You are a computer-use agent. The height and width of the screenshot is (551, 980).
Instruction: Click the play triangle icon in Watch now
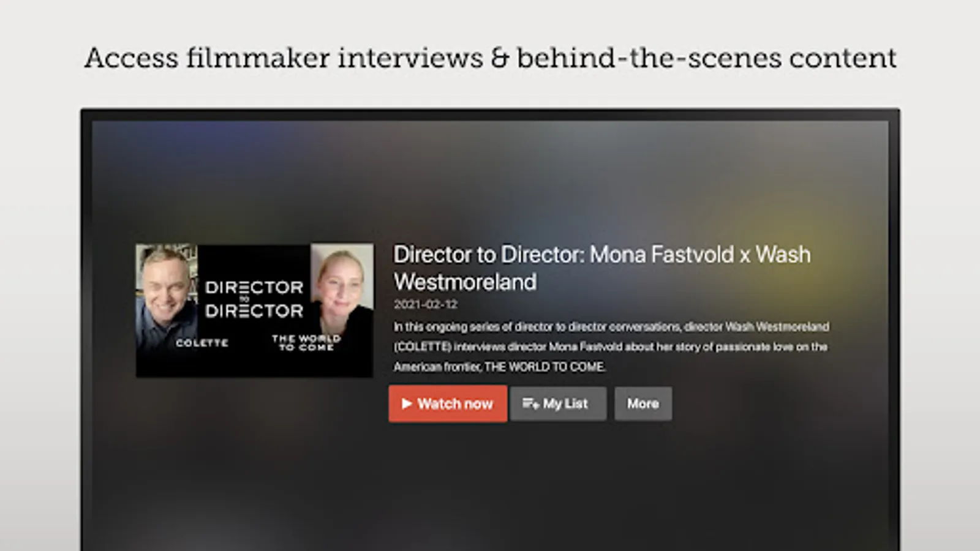(407, 403)
